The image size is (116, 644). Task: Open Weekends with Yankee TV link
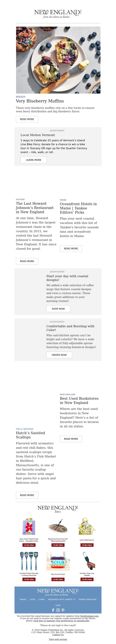pyautogui.click(x=61, y=599)
